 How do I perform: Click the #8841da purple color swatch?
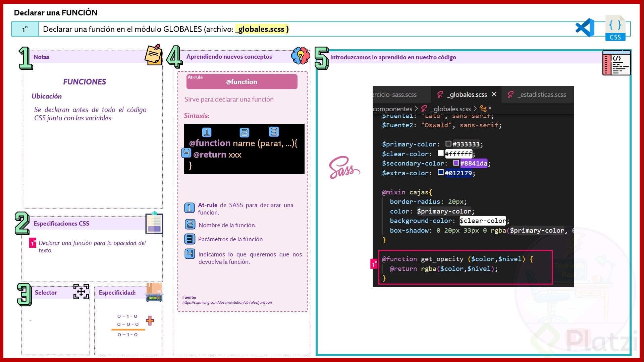point(456,163)
